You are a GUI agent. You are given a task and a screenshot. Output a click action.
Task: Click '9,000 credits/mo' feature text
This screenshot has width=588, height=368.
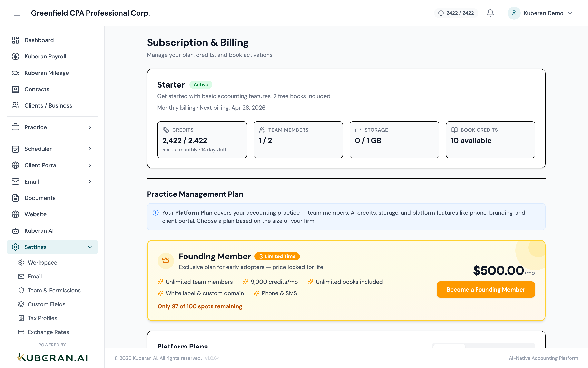pos(274,282)
